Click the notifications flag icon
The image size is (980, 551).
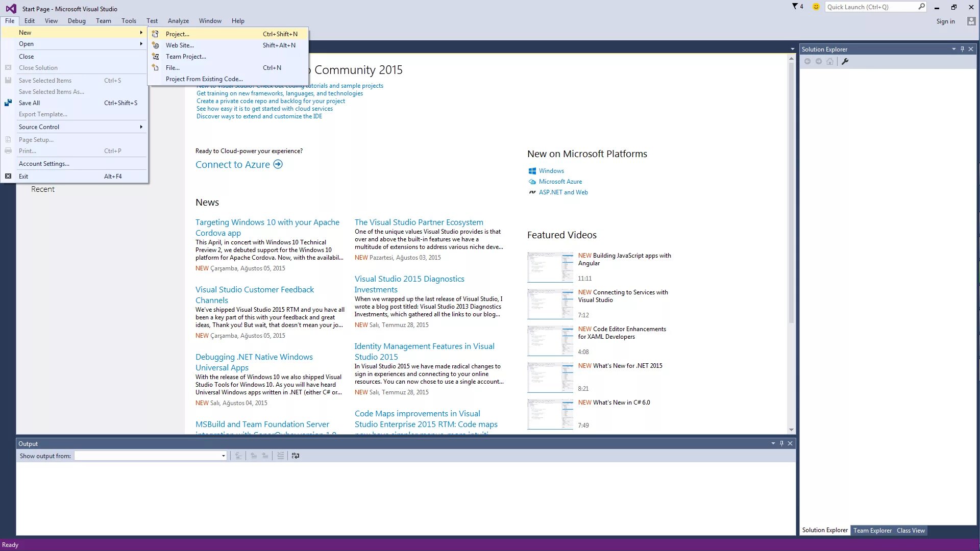795,7
